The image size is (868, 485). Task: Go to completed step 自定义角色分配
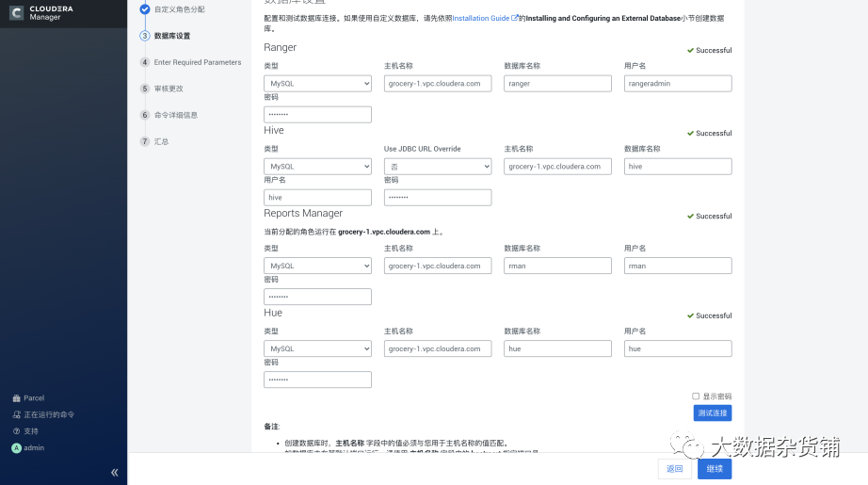[172, 9]
